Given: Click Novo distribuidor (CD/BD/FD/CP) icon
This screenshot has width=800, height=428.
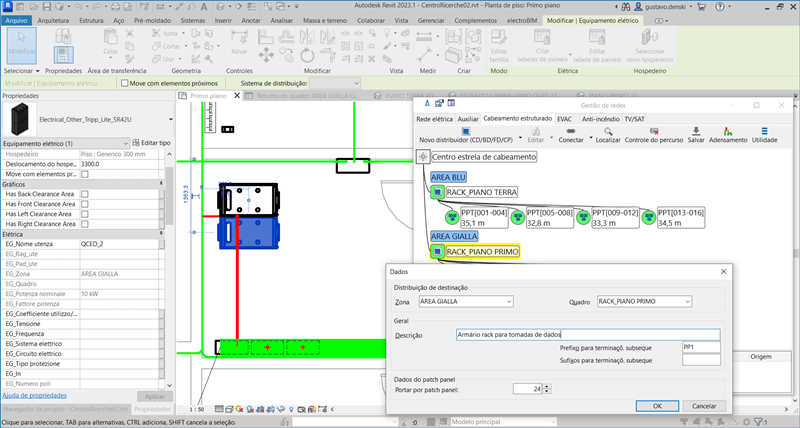Looking at the screenshot, I should [x=466, y=130].
